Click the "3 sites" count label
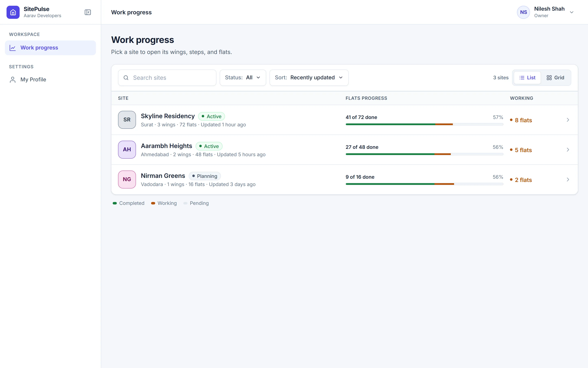Screen dimensions: 588x368 [x=501, y=78]
